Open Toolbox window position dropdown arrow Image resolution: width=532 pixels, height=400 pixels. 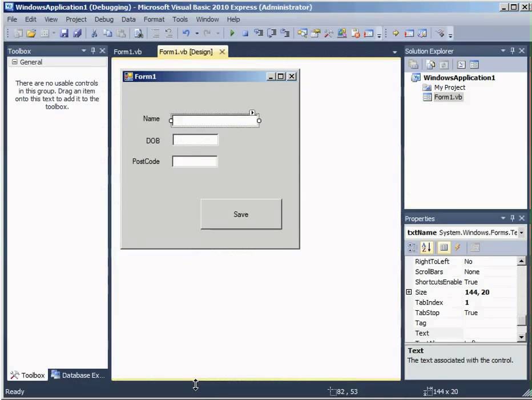(84, 51)
